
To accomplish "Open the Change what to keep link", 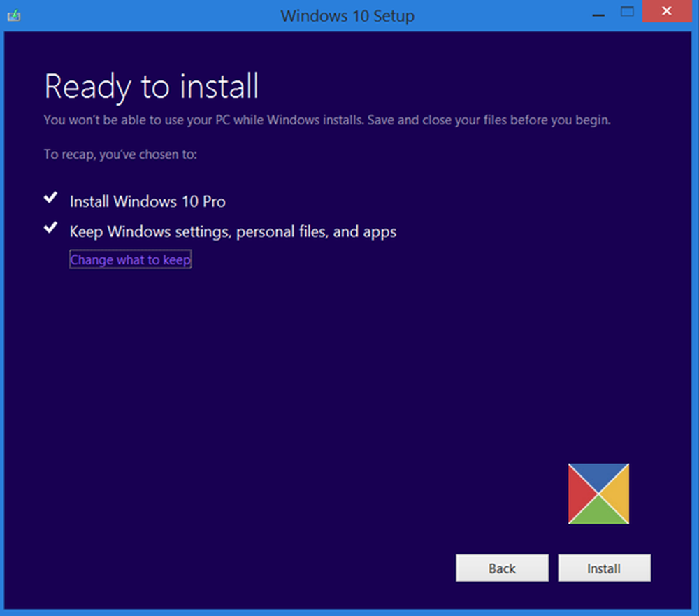I will [x=130, y=260].
